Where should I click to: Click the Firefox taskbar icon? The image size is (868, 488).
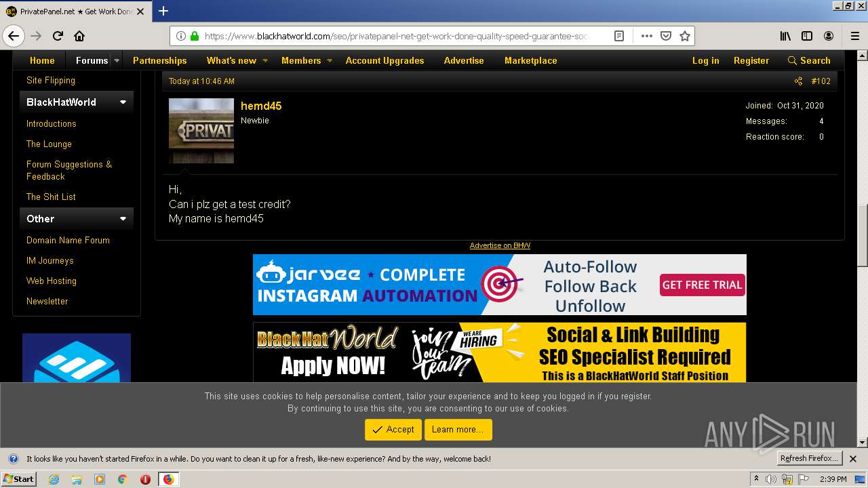coord(168,479)
